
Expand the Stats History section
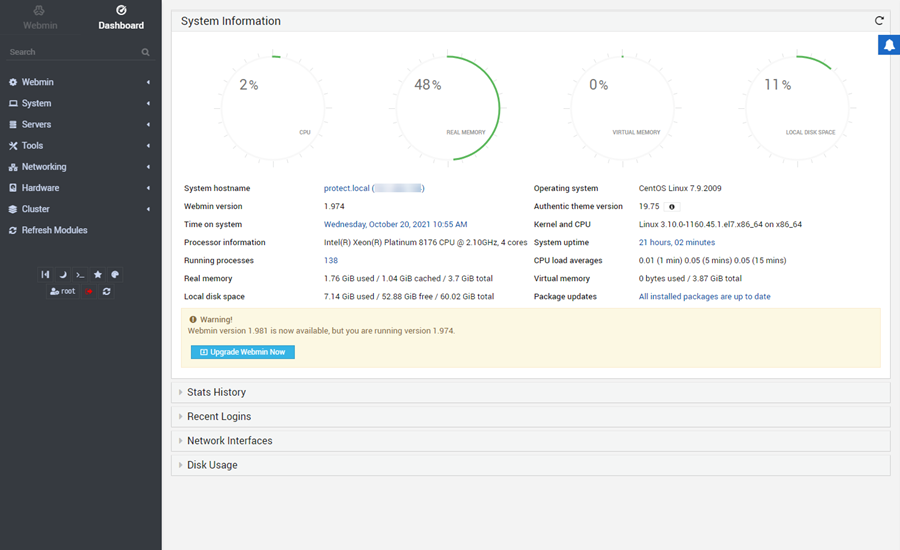tap(216, 392)
